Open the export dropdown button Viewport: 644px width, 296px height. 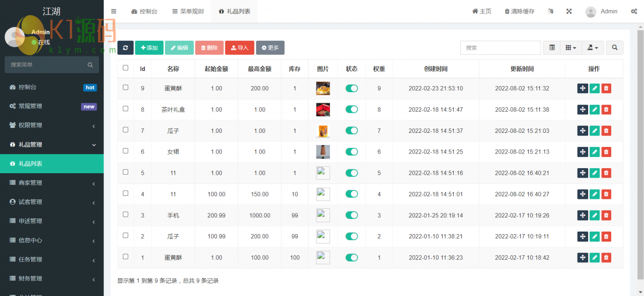coord(592,48)
